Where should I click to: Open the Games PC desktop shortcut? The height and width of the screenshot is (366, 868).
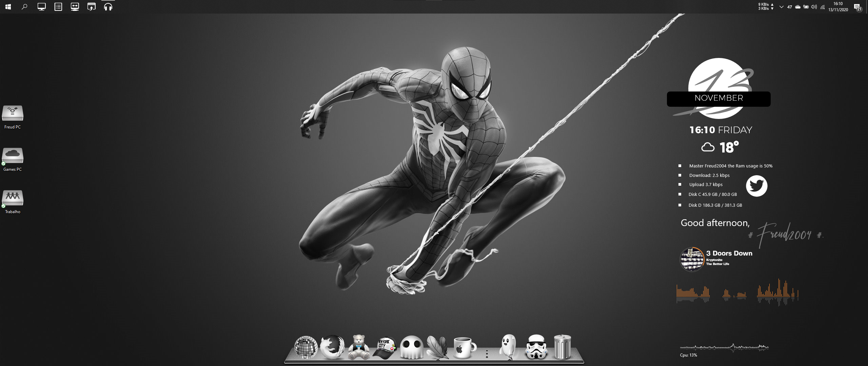coord(13,156)
